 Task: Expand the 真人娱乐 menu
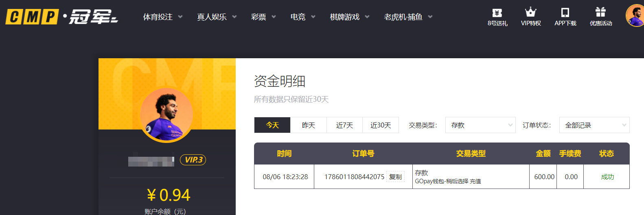coord(217,17)
